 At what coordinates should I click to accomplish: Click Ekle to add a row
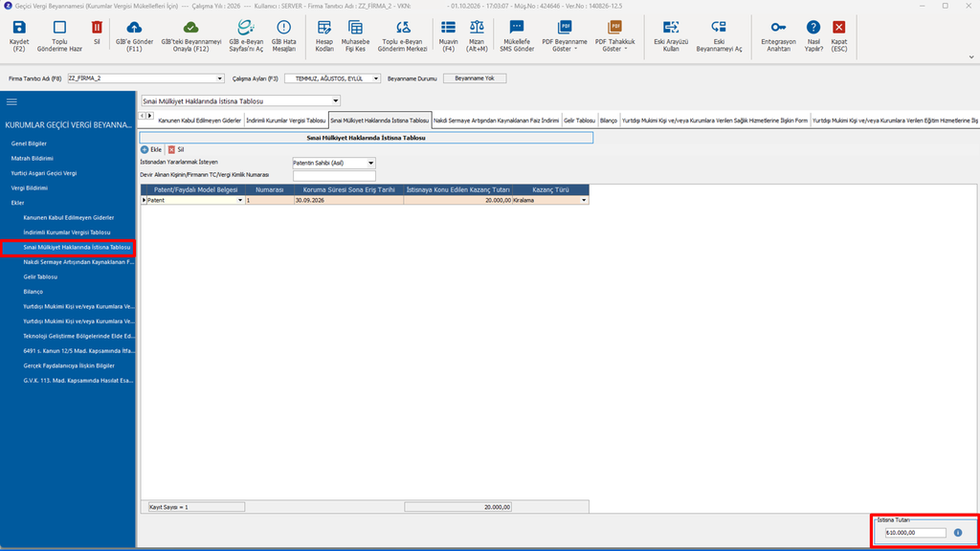point(151,150)
